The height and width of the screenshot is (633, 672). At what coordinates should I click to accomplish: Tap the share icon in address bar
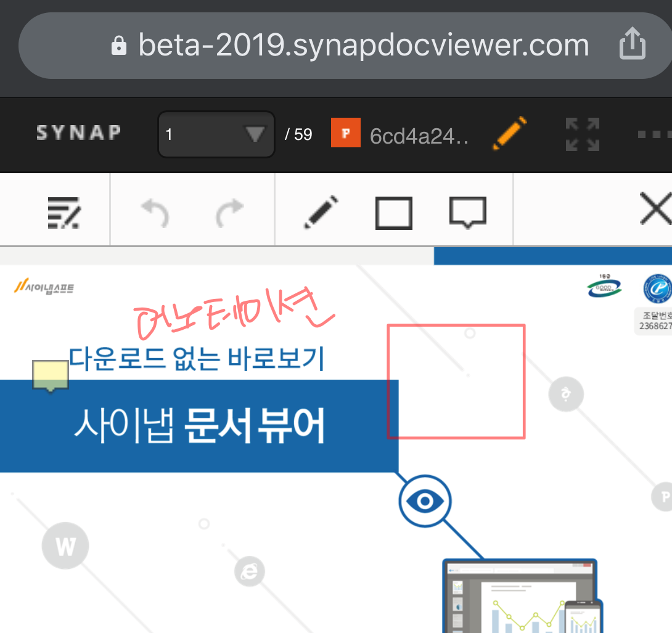click(632, 43)
